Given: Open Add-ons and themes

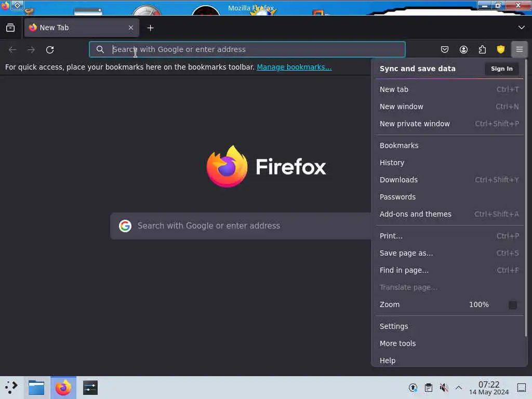Looking at the screenshot, I should click(x=449, y=214).
